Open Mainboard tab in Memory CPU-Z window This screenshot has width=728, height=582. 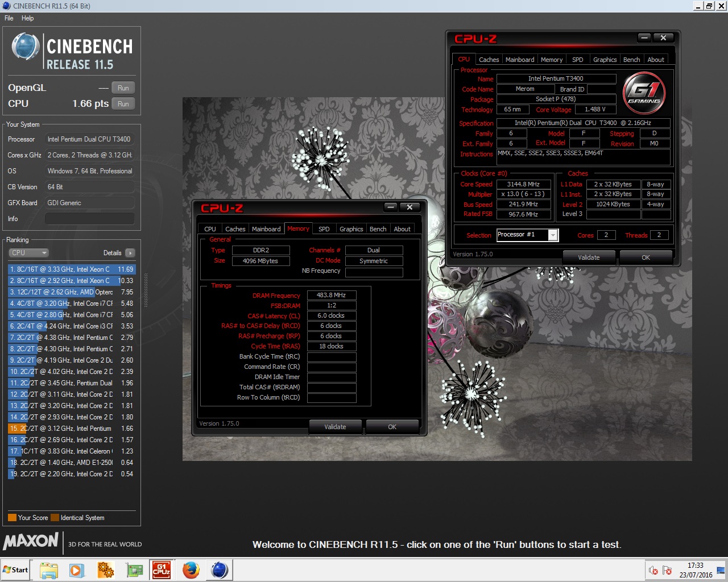(266, 229)
